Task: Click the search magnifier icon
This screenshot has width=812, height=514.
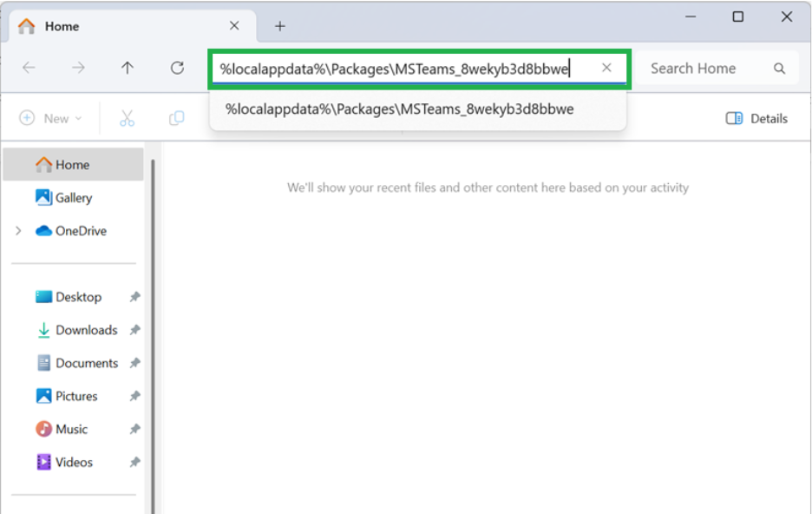Action: coord(779,69)
